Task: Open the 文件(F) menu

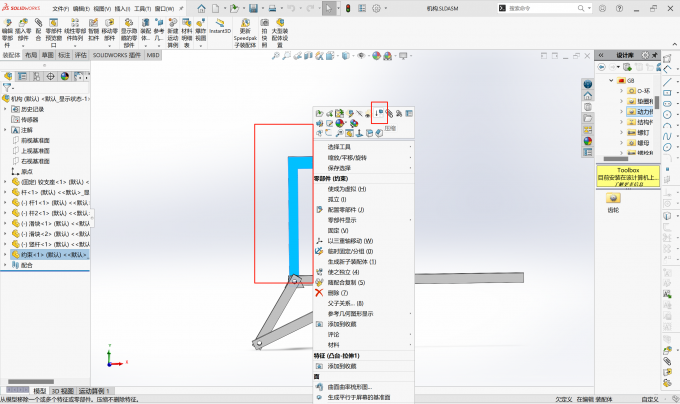Action: pos(61,8)
